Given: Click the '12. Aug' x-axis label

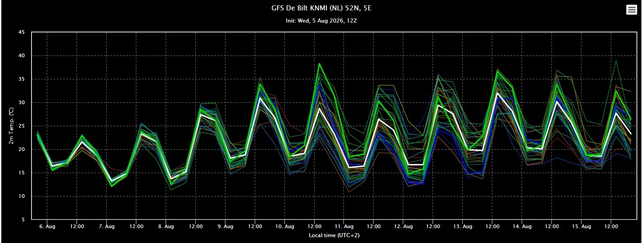Looking at the screenshot, I should click(404, 226).
